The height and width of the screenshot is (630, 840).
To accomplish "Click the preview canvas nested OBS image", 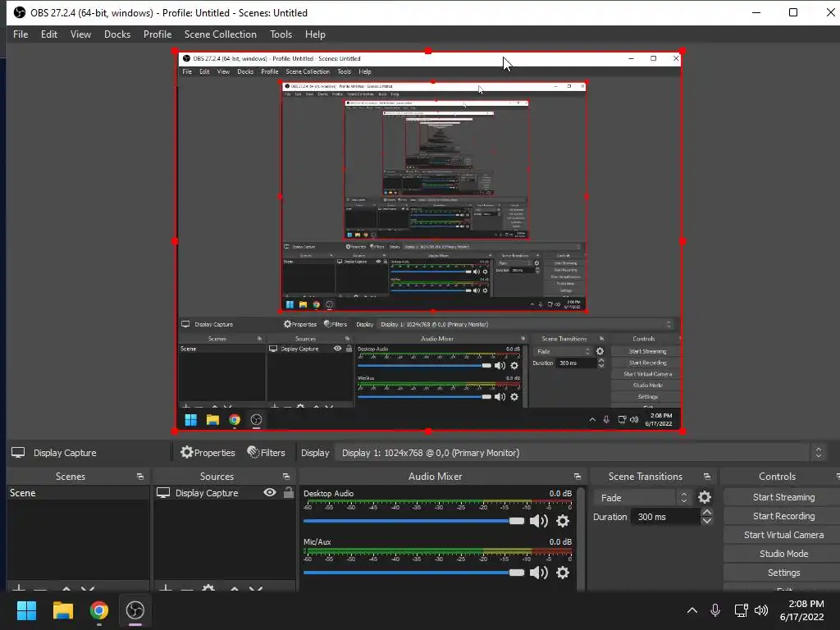I will pos(428,241).
